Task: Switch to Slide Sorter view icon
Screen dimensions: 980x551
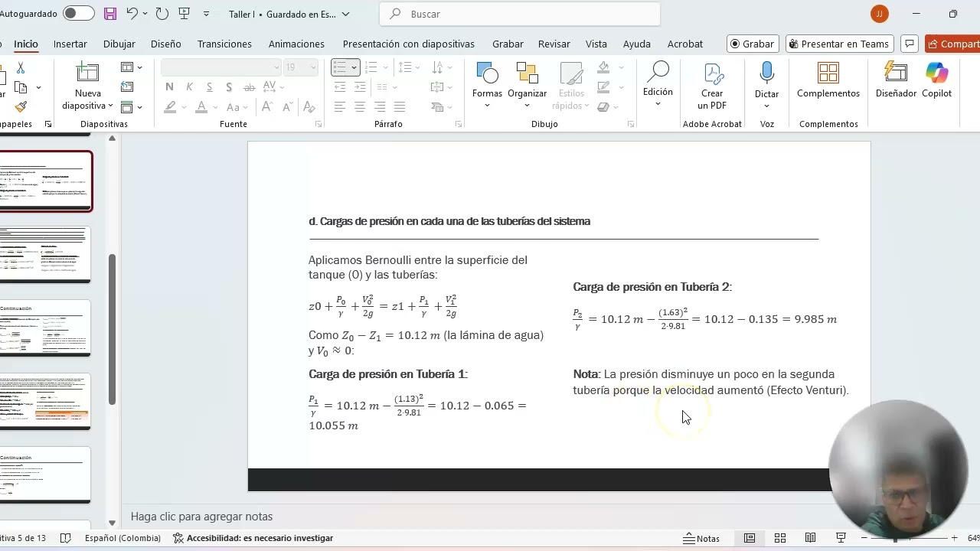Action: (780, 538)
